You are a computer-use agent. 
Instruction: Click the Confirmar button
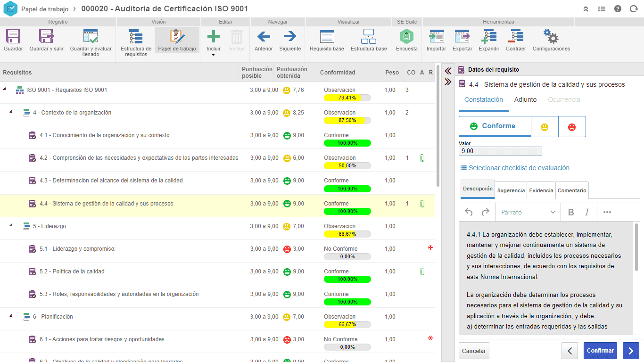click(x=600, y=351)
